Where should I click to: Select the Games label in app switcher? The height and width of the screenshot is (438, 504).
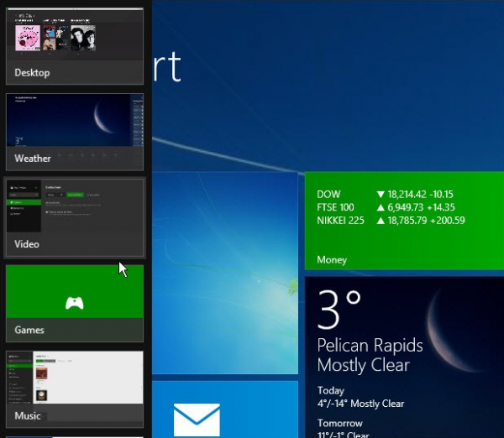[x=29, y=330]
